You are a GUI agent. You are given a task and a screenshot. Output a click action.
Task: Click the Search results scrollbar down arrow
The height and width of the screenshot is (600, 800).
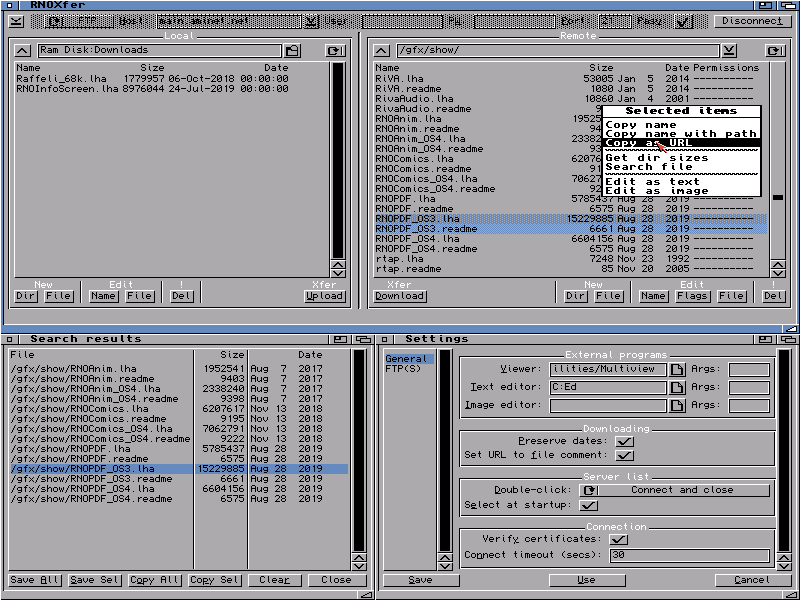click(359, 564)
